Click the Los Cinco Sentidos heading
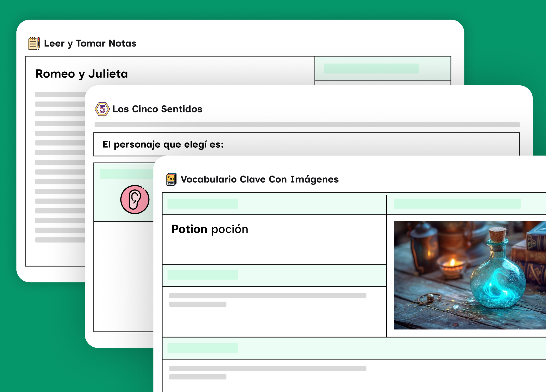The height and width of the screenshot is (392, 546). pyautogui.click(x=157, y=109)
